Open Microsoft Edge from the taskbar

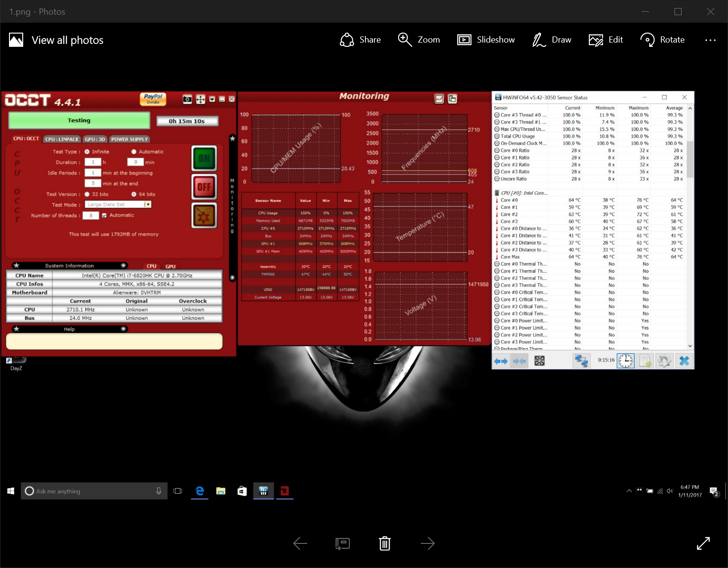pos(200,491)
